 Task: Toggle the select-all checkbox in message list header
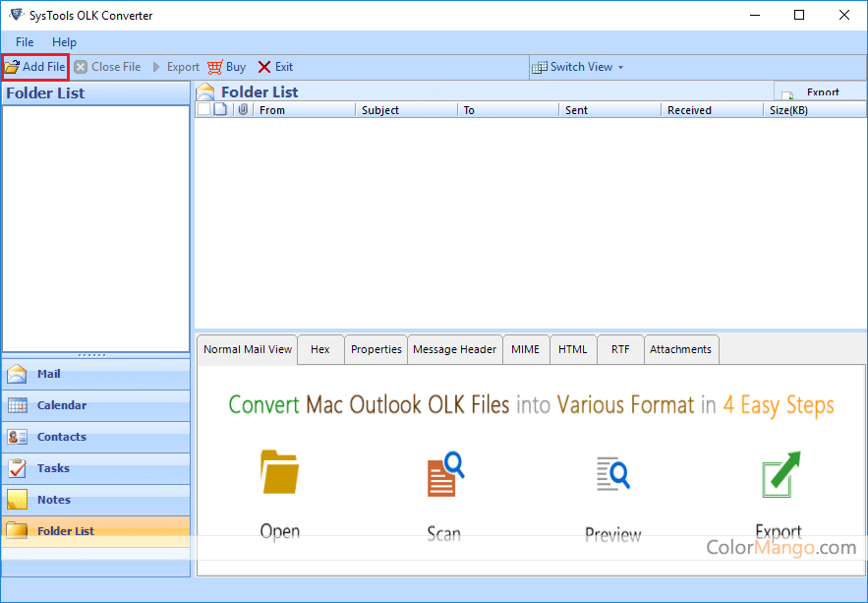coord(203,109)
